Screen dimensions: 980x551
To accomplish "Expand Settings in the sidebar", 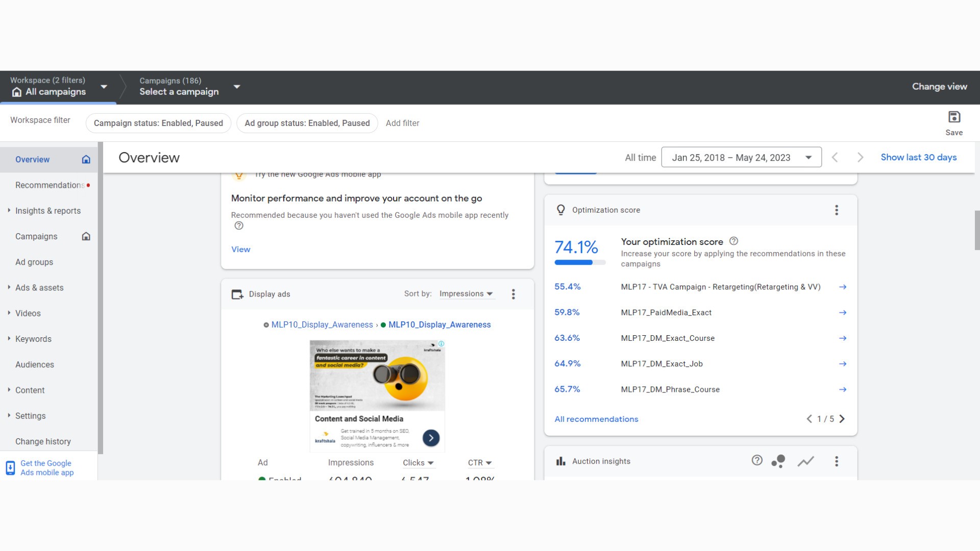I will (9, 415).
